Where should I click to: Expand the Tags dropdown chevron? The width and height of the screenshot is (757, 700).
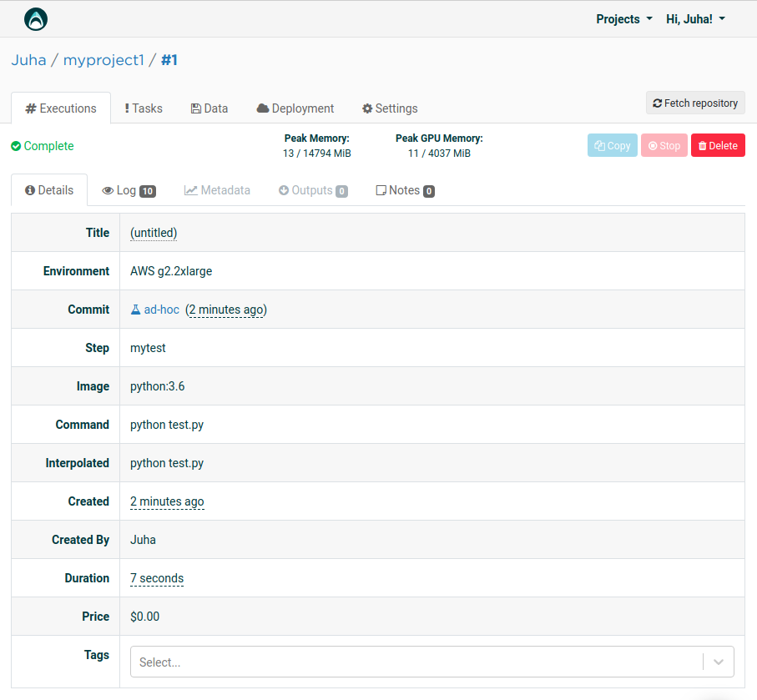(719, 662)
